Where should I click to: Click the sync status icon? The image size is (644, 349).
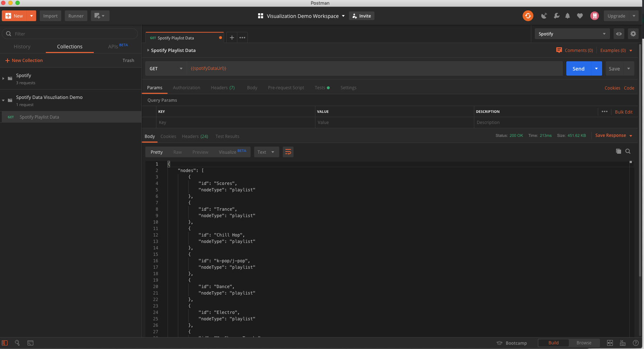pyautogui.click(x=528, y=16)
